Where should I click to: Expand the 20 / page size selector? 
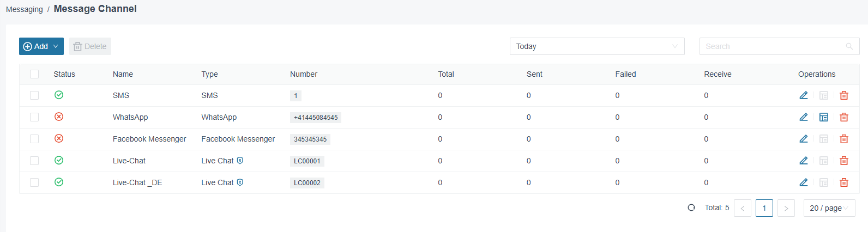tap(829, 208)
